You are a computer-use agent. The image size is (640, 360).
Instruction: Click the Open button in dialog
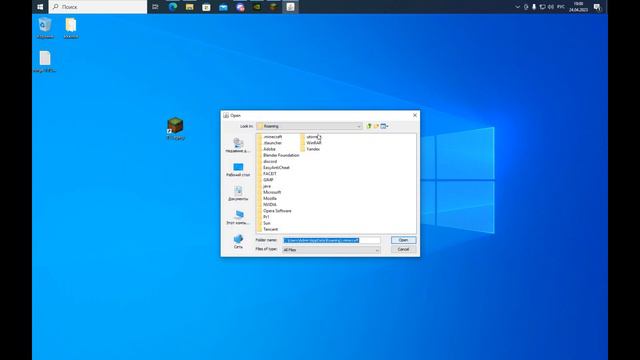pyautogui.click(x=403, y=240)
